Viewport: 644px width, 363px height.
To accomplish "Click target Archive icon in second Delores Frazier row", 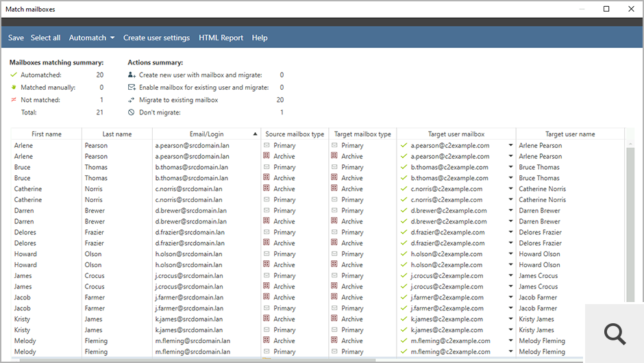I will pyautogui.click(x=334, y=242).
